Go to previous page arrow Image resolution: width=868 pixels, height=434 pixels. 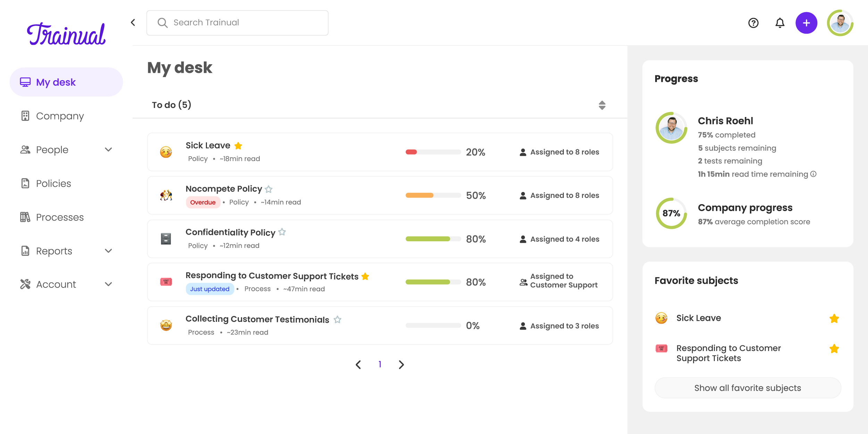point(358,365)
